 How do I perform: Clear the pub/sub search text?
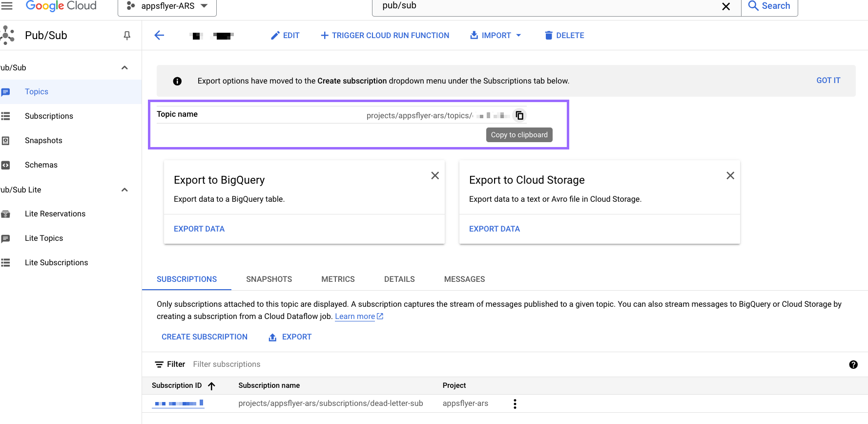[726, 6]
